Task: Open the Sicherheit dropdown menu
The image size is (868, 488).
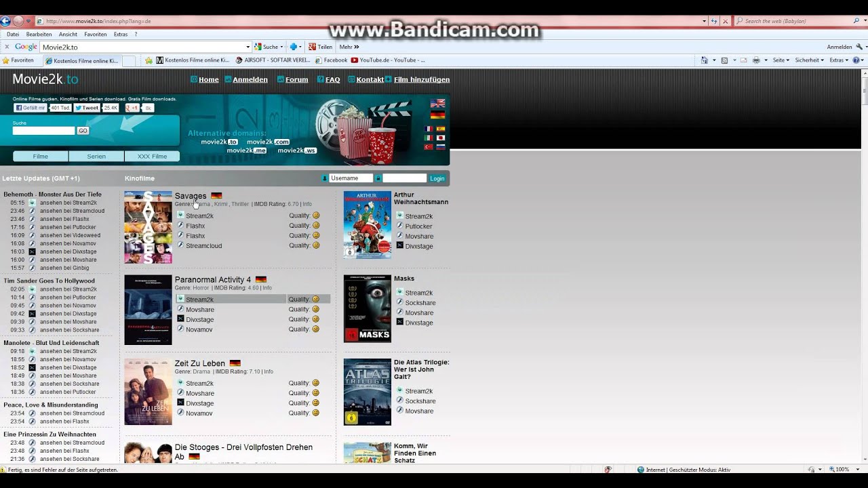Action: pyautogui.click(x=809, y=60)
